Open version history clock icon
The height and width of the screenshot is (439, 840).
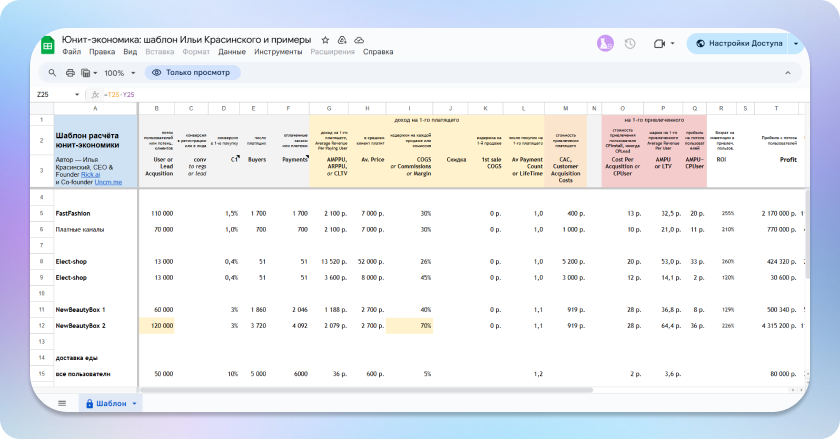[630, 44]
